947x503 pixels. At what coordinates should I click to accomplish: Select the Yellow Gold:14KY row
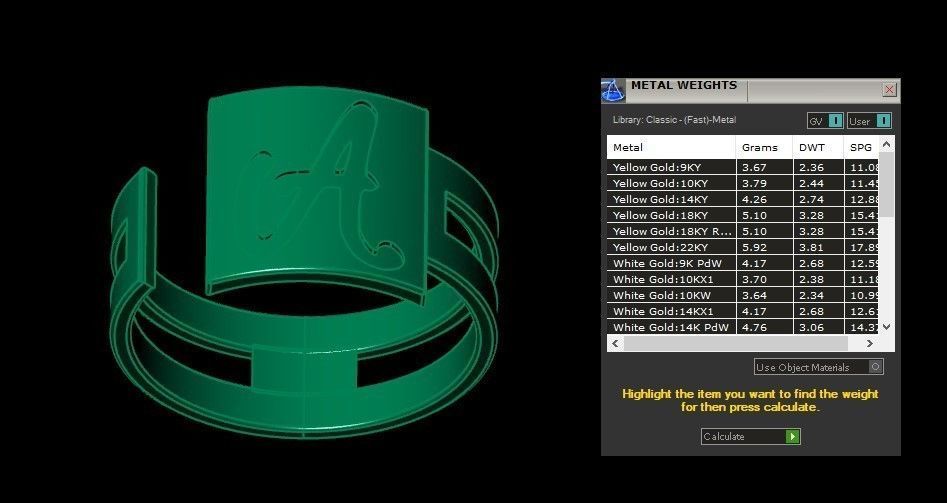point(743,199)
